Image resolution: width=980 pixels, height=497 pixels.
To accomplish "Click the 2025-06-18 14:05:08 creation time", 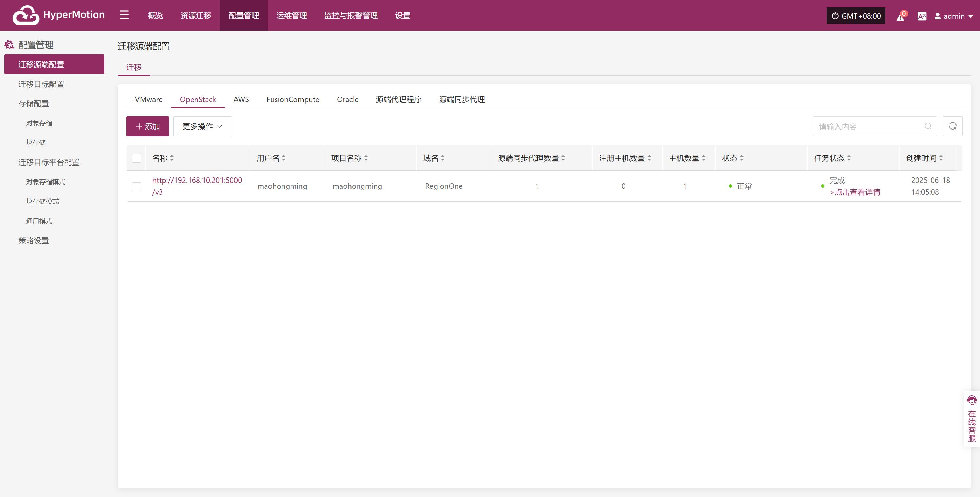I will [x=930, y=186].
